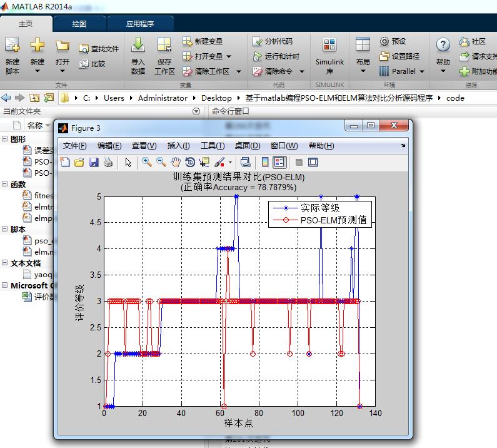This screenshot has width=497, height=448.
Task: Collapse the 图形 group in file browser
Action: pos(5,139)
